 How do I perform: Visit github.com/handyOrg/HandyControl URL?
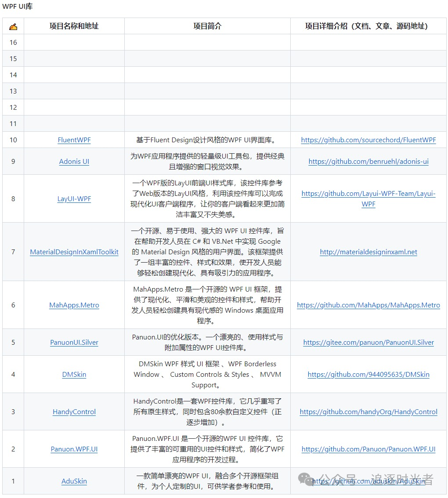(x=368, y=411)
